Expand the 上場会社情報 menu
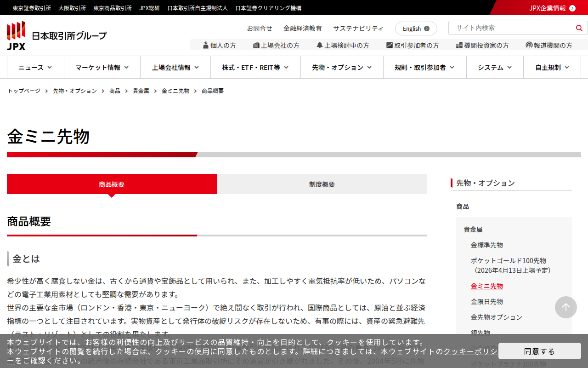 (x=175, y=67)
